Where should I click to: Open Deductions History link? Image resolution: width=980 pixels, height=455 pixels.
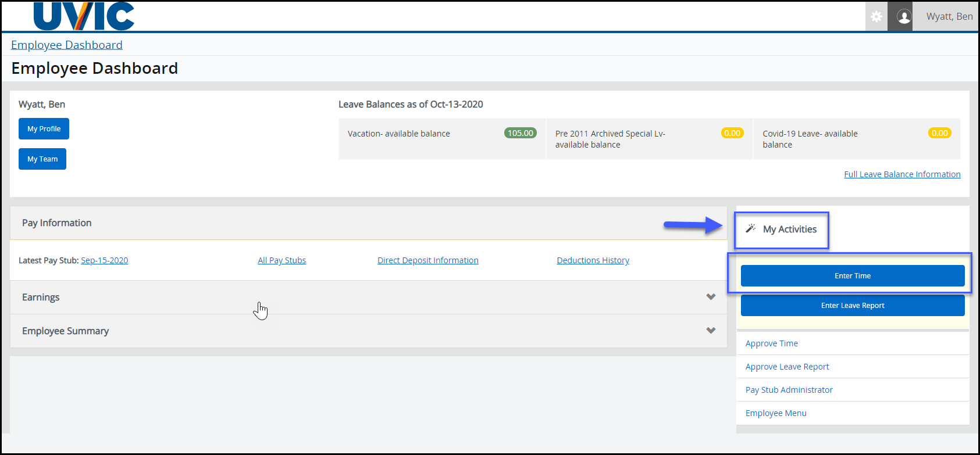coord(593,260)
